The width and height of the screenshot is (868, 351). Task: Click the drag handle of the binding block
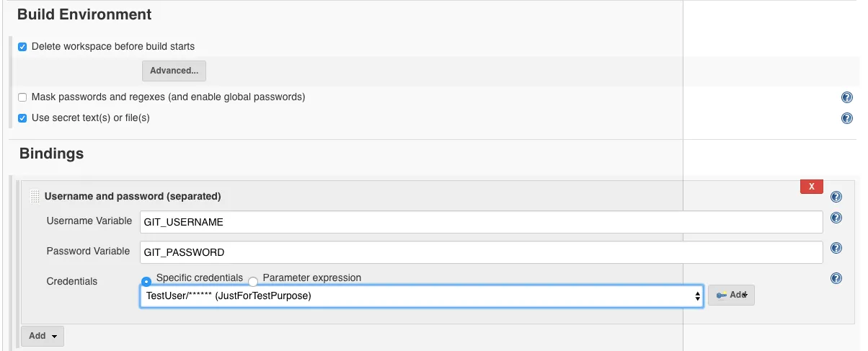(x=35, y=197)
